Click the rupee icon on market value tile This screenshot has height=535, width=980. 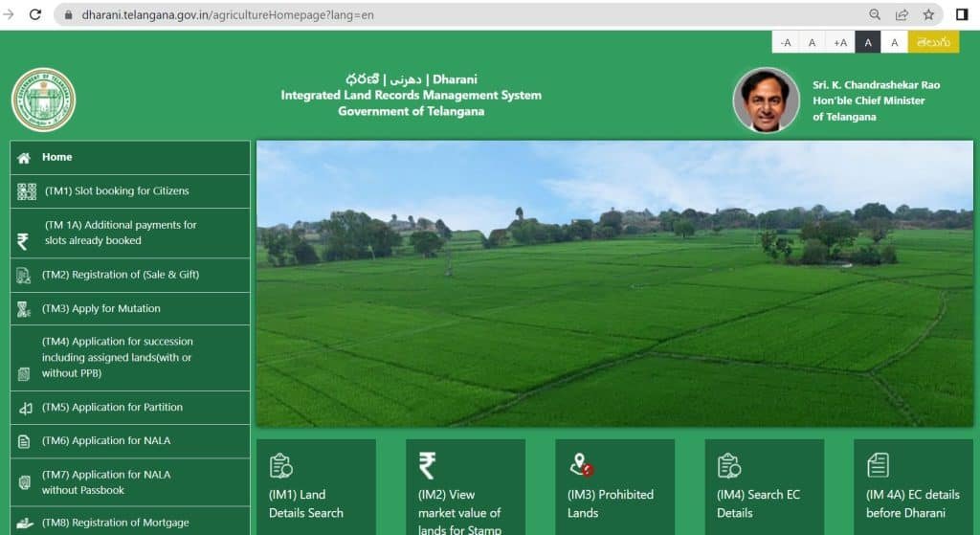427,466
